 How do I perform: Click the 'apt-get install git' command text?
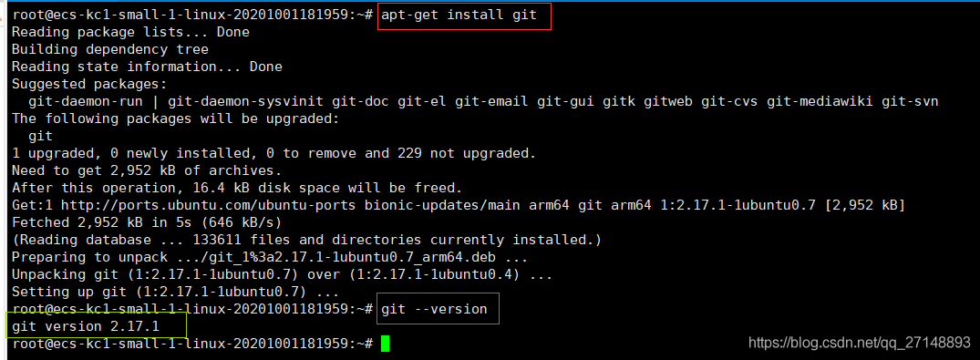click(x=459, y=15)
